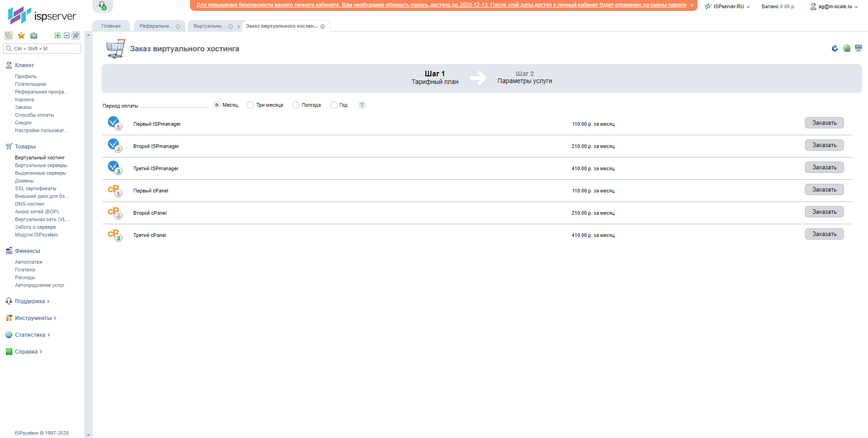Click the Третий ISPmanager plan icon
This screenshot has height=438, width=868.
coord(115,167)
